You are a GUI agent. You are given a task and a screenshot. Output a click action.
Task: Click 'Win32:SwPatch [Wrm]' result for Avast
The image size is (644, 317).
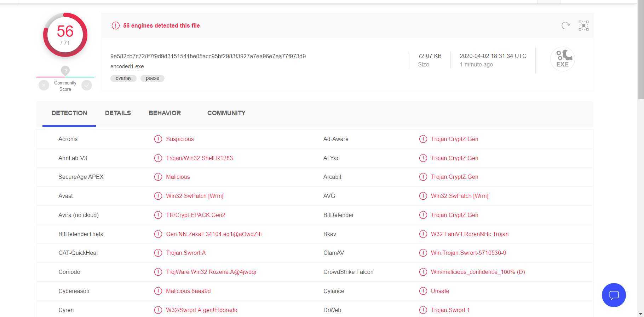[x=195, y=196]
